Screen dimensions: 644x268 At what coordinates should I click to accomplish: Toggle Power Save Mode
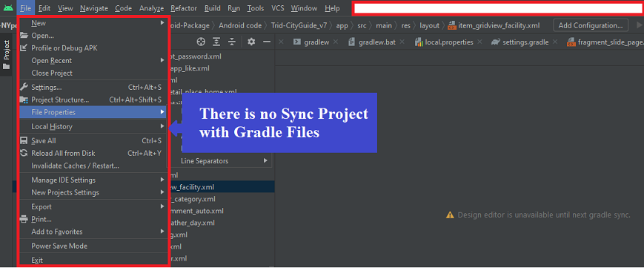click(59, 246)
